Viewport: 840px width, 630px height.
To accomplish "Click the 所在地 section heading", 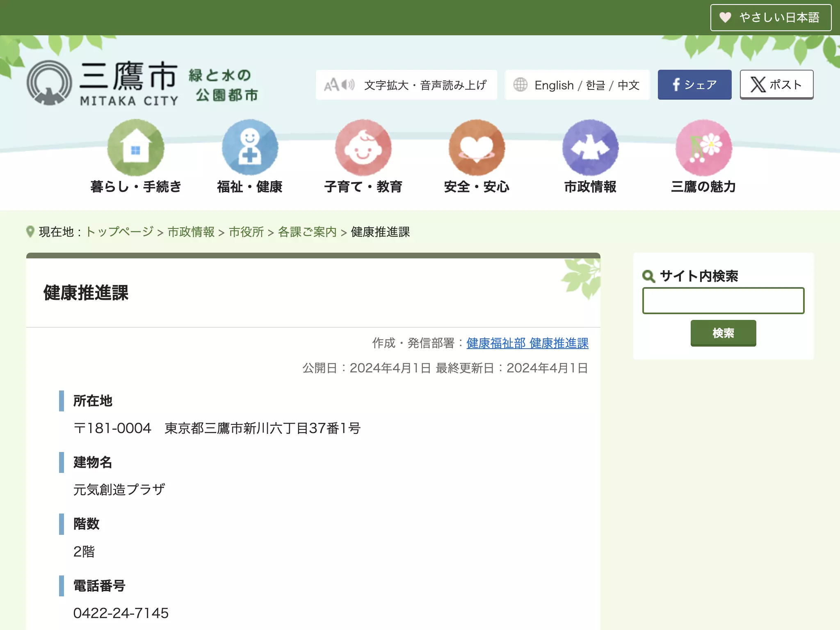I will click(93, 401).
